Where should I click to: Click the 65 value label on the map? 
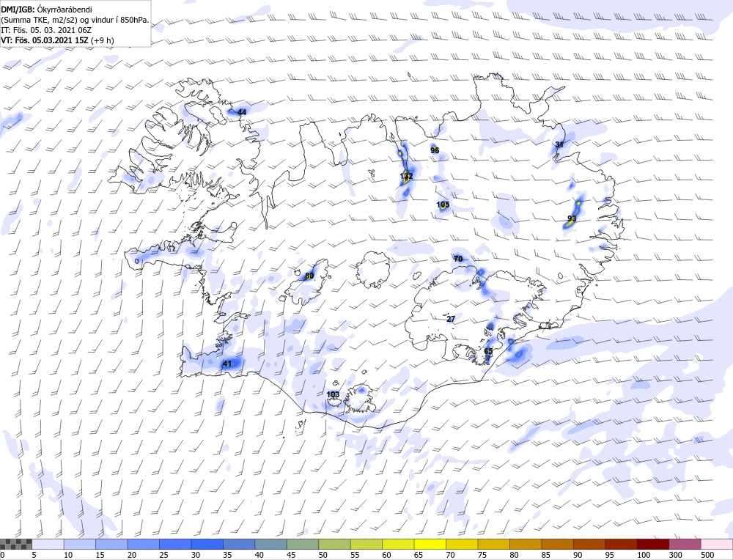click(x=488, y=351)
